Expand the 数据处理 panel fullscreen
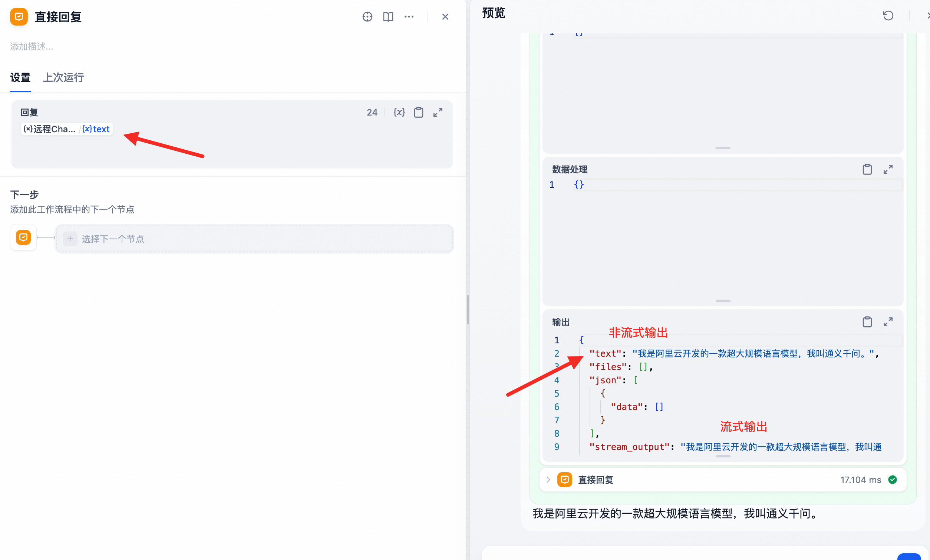The height and width of the screenshot is (560, 930). pos(888,169)
